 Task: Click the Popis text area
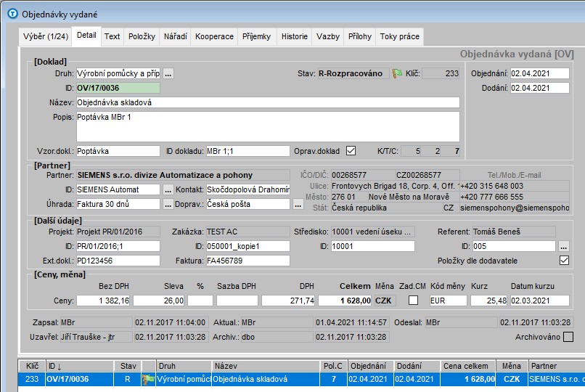pyautogui.click(x=268, y=126)
